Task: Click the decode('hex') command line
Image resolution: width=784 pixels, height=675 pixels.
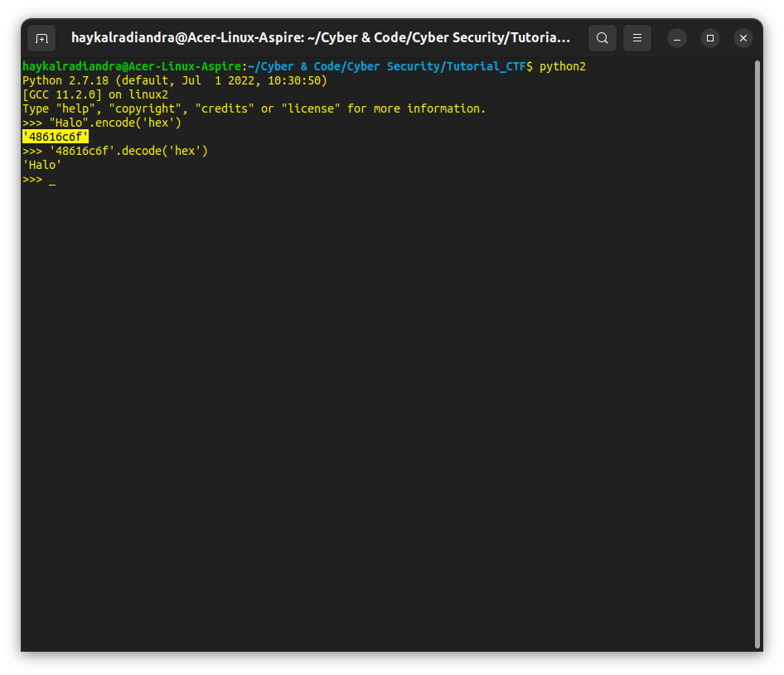Action: pyautogui.click(x=115, y=151)
